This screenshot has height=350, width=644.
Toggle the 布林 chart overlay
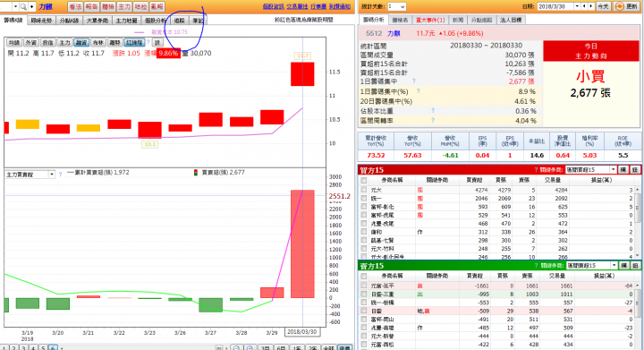[x=98, y=43]
